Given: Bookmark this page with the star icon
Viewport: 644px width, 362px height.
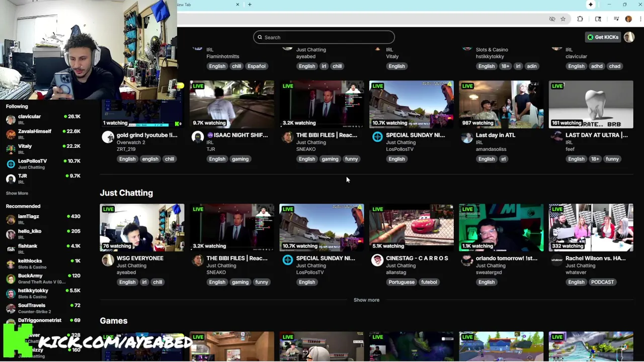Looking at the screenshot, I should [563, 19].
